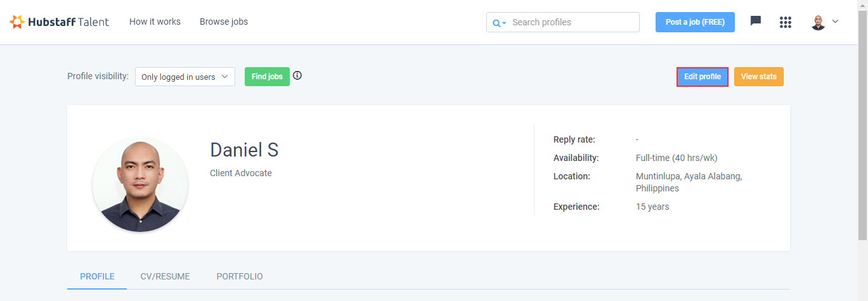Expand search filter arrow beside magnifier

pos(505,23)
